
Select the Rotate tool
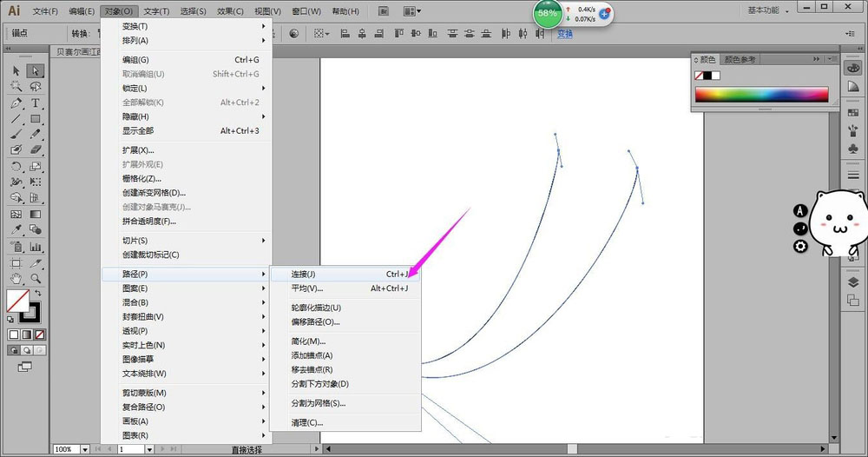(x=16, y=166)
